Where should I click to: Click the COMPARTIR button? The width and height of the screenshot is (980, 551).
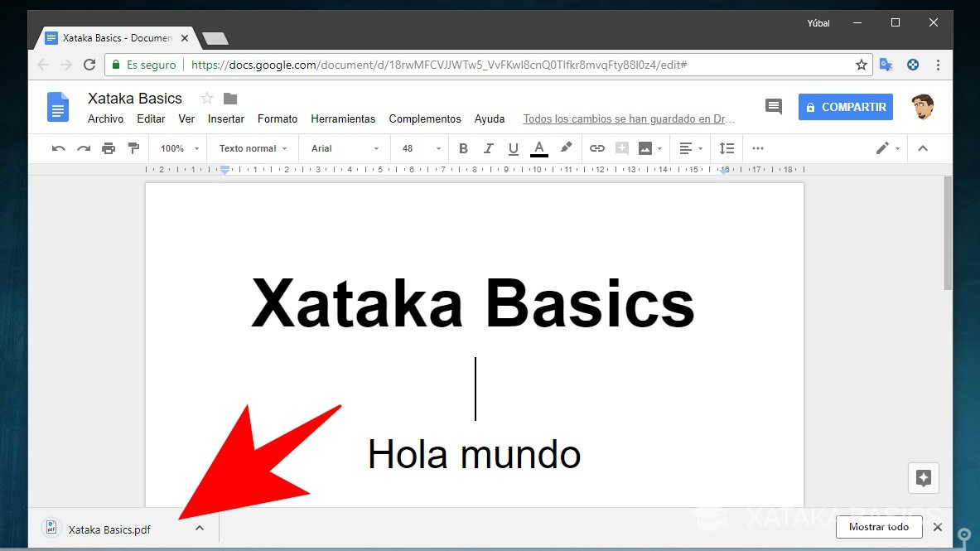click(845, 107)
